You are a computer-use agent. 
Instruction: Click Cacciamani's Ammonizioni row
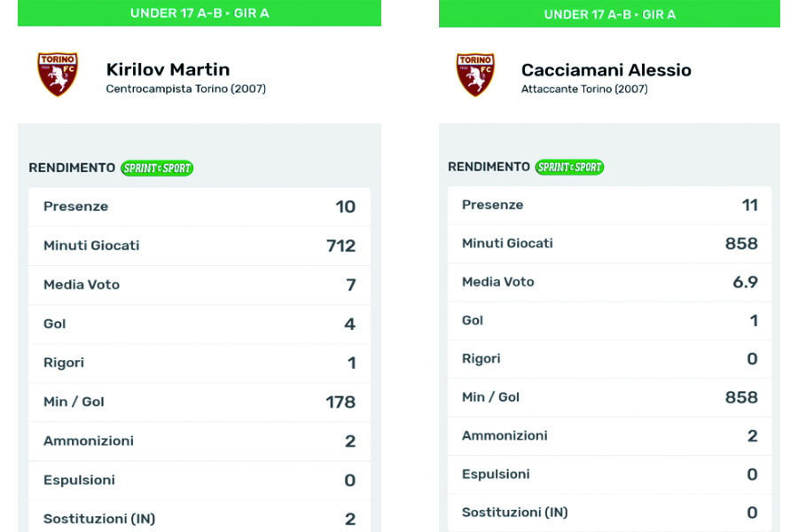[x=609, y=435]
